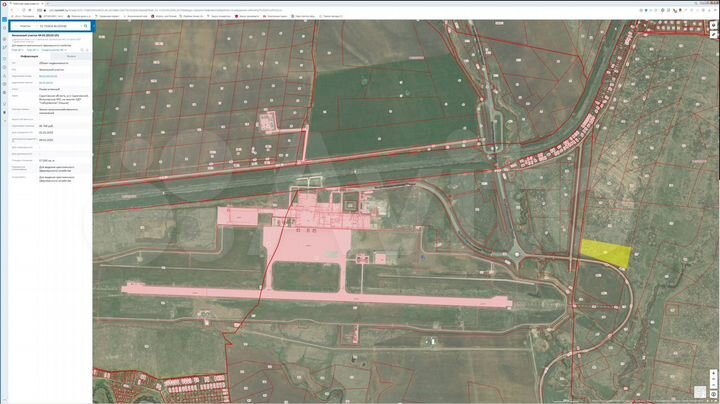Switch to the 'Услуги' tab
The image size is (720, 404).
pyautogui.click(x=70, y=57)
